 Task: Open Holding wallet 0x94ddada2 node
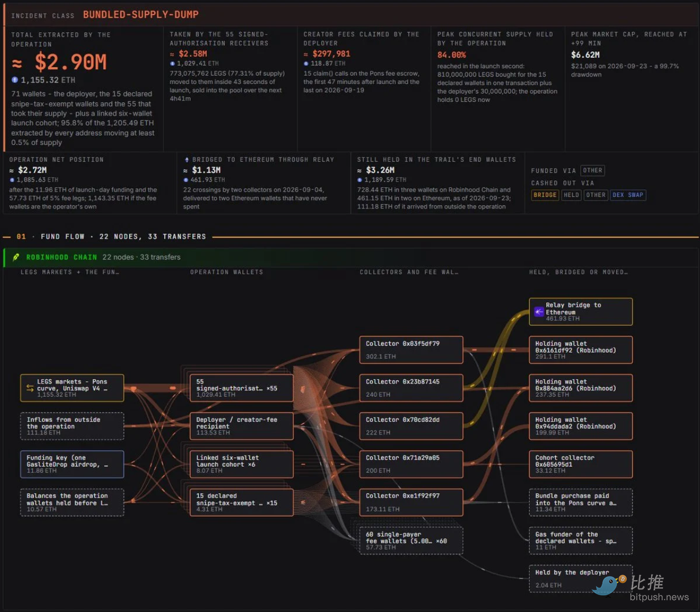click(x=581, y=426)
